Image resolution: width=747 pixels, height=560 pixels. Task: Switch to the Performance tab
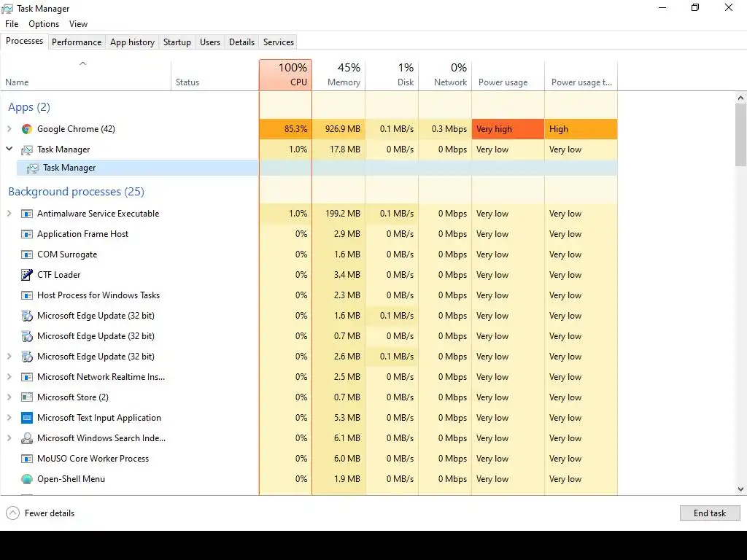[76, 42]
